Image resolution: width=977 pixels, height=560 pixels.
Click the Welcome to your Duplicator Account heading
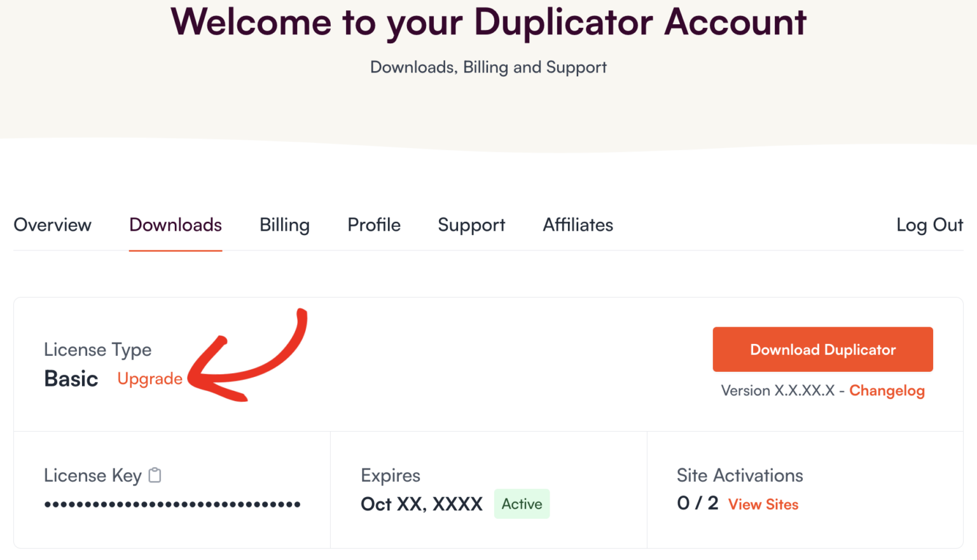click(x=488, y=22)
